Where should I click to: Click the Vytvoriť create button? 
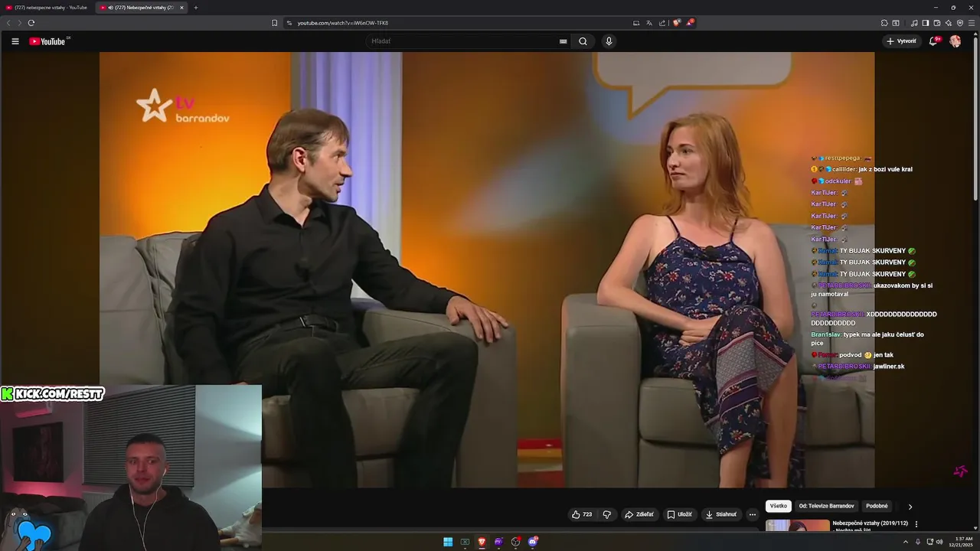tap(901, 41)
